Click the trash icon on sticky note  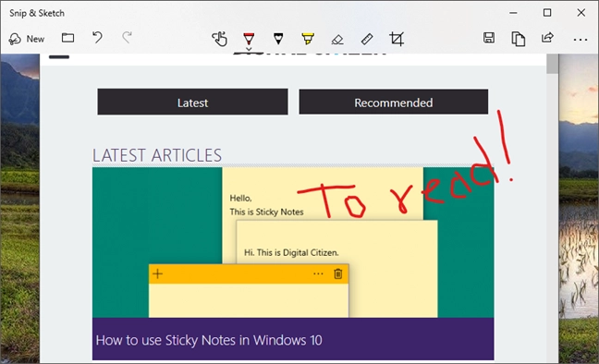click(338, 273)
